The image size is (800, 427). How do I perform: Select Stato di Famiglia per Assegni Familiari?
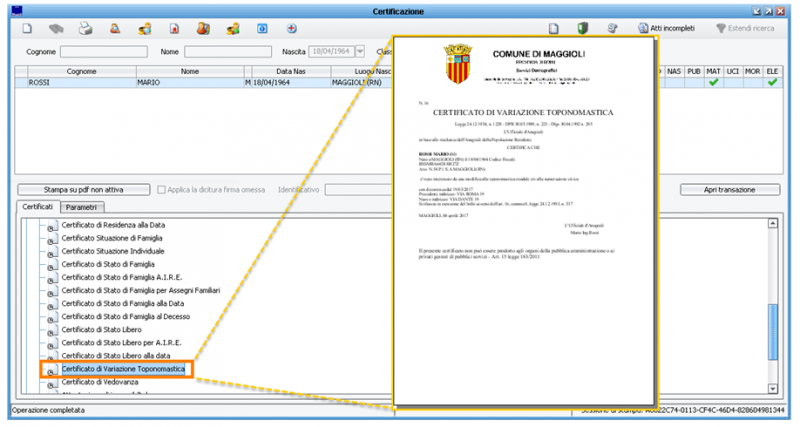tap(141, 290)
